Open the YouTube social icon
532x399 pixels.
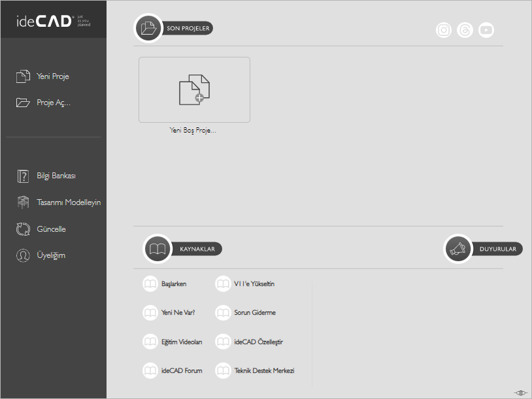click(x=486, y=30)
